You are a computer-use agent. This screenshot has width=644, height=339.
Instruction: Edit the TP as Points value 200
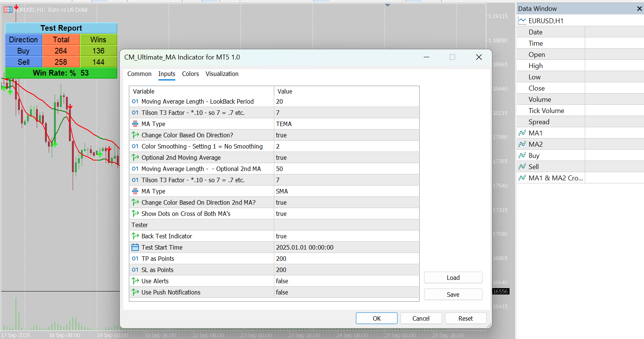347,259
